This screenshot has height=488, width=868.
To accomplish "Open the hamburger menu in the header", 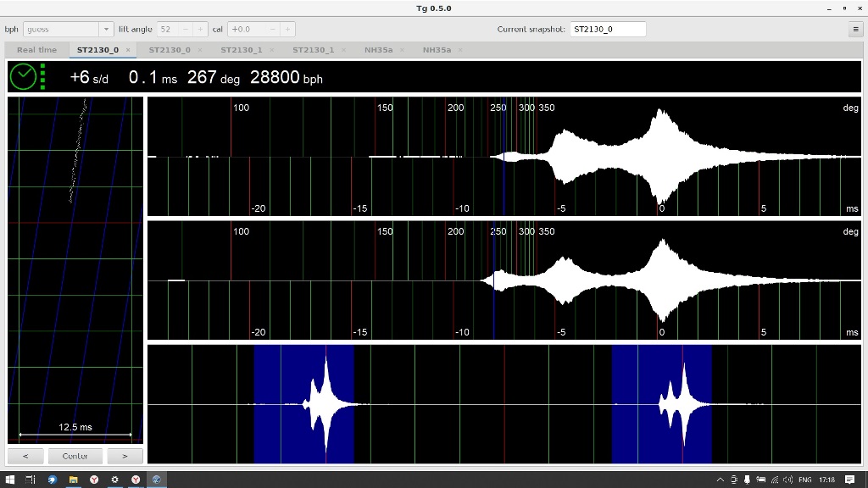I will tap(855, 29).
